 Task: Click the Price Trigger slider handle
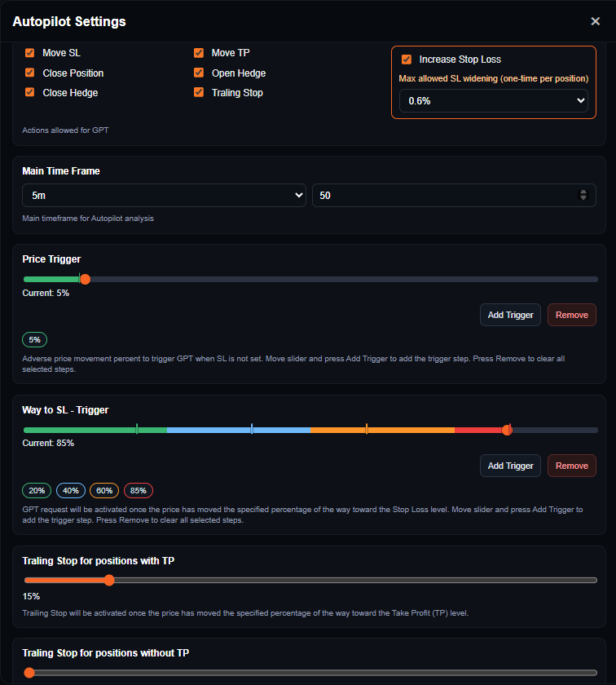coord(86,279)
